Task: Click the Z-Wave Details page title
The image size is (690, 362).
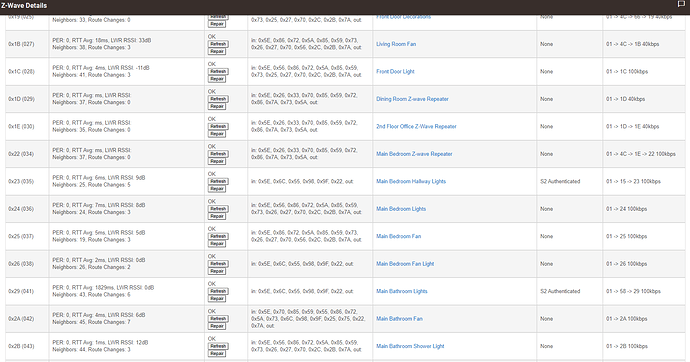Action: point(24,6)
